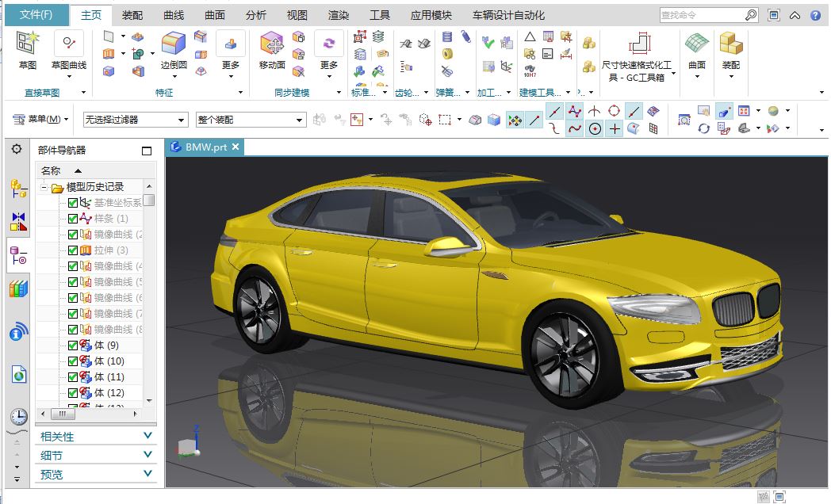This screenshot has height=504, width=831.
Task: Click the 更多 button in 特征 group
Action: point(230,49)
